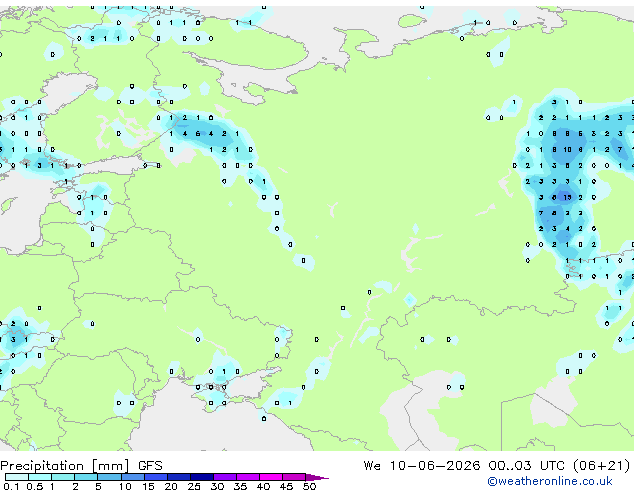Click the 1–2 mm legend color swatch
Viewport: 634px width, 490px height.
coord(63,477)
